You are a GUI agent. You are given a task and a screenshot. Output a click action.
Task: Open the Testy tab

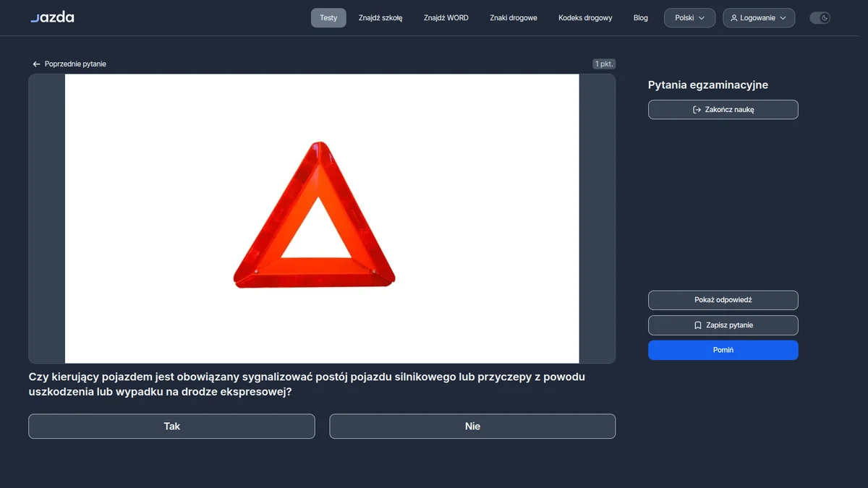click(x=328, y=18)
